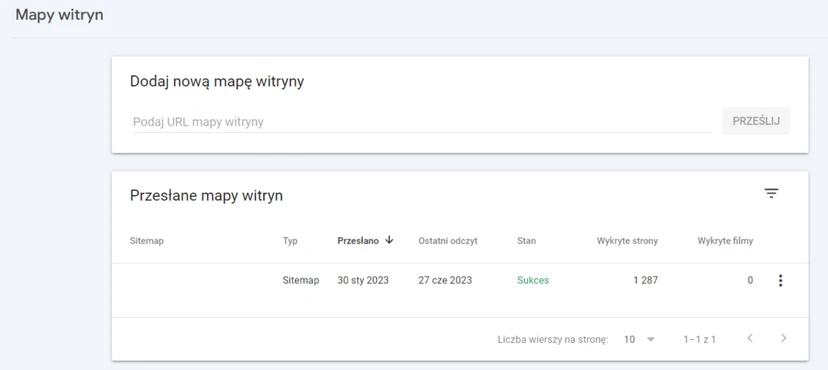Open the filter icon for submitted sitemaps
This screenshot has width=828, height=370.
tap(771, 194)
